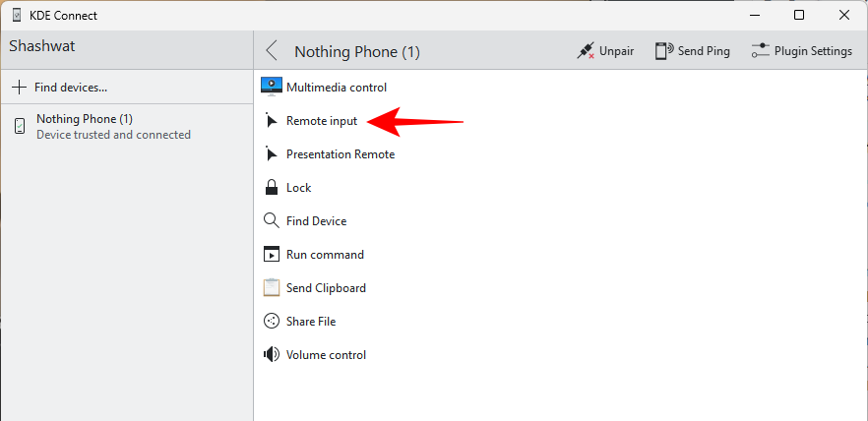Maximize the KDE Connect window
The image size is (868, 421).
coord(799,15)
